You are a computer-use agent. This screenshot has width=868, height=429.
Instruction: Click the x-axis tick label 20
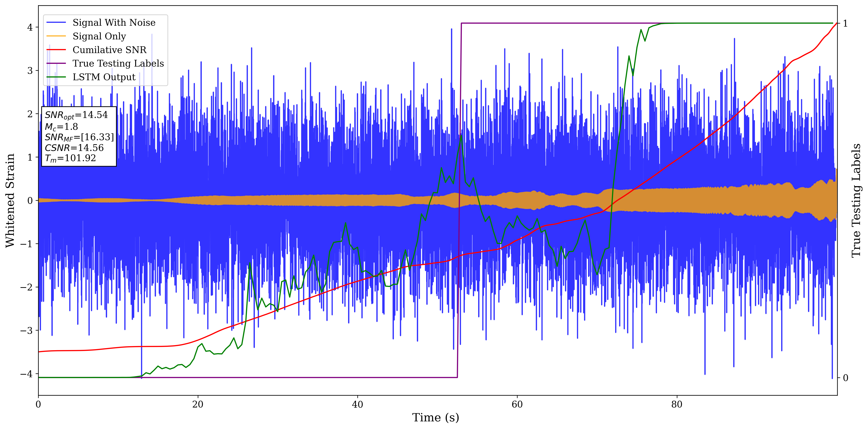point(198,404)
